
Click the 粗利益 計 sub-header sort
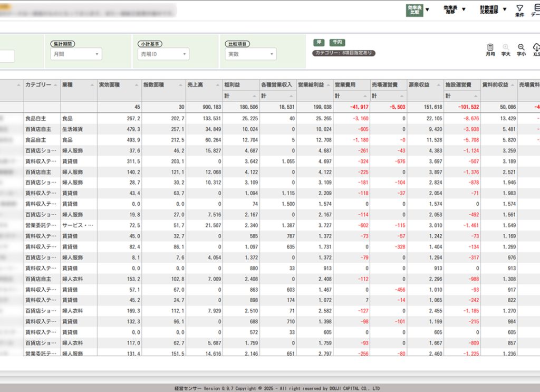(255, 96)
